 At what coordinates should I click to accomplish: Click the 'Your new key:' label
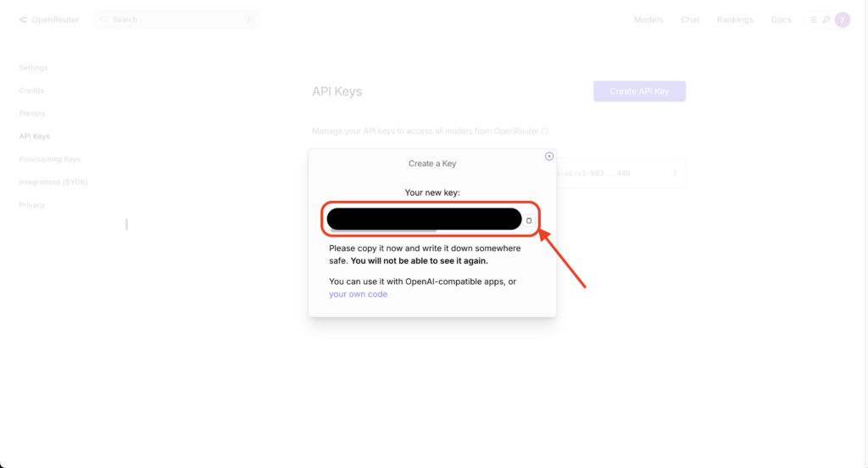pos(432,192)
